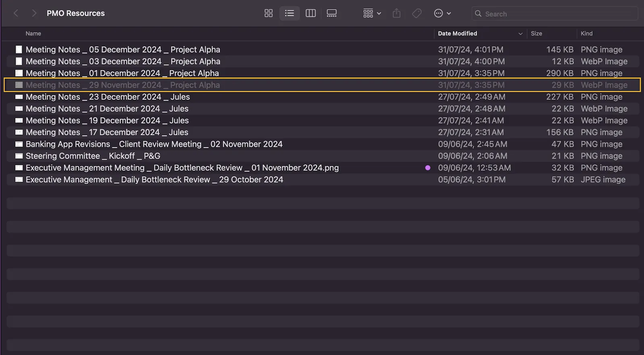644x355 pixels.
Task: Click the Share toolbar icon
Action: coord(396,13)
